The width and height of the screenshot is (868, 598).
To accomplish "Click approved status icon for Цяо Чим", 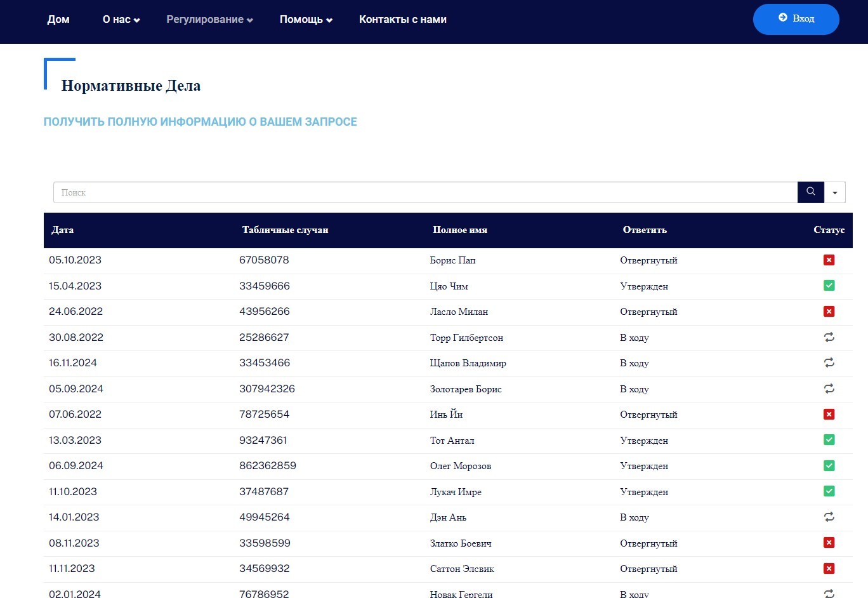I will point(829,286).
